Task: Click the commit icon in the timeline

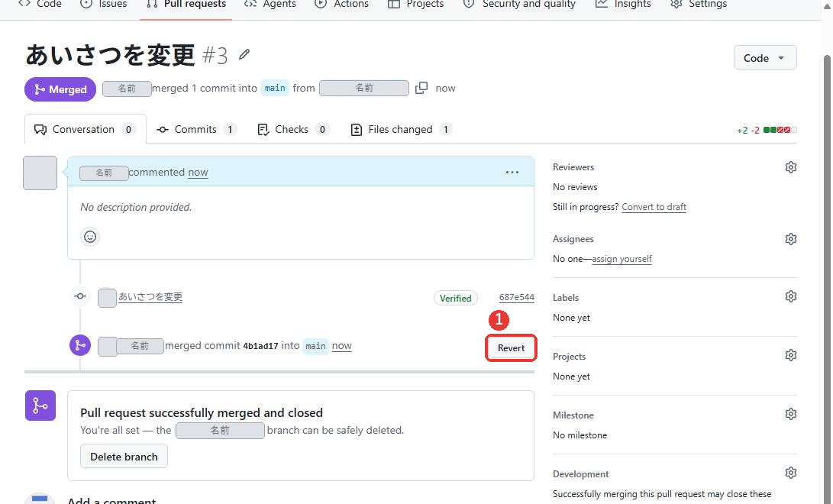Action: [x=80, y=296]
